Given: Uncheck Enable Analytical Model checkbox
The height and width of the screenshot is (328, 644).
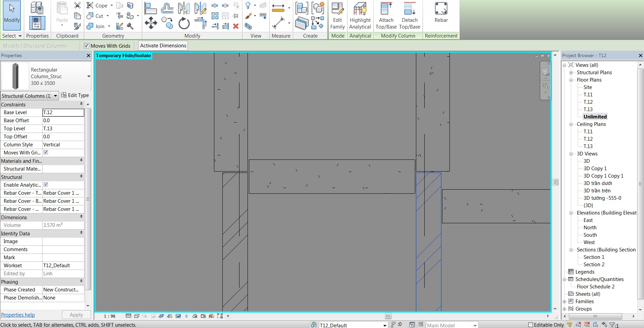Looking at the screenshot, I should pos(46,185).
